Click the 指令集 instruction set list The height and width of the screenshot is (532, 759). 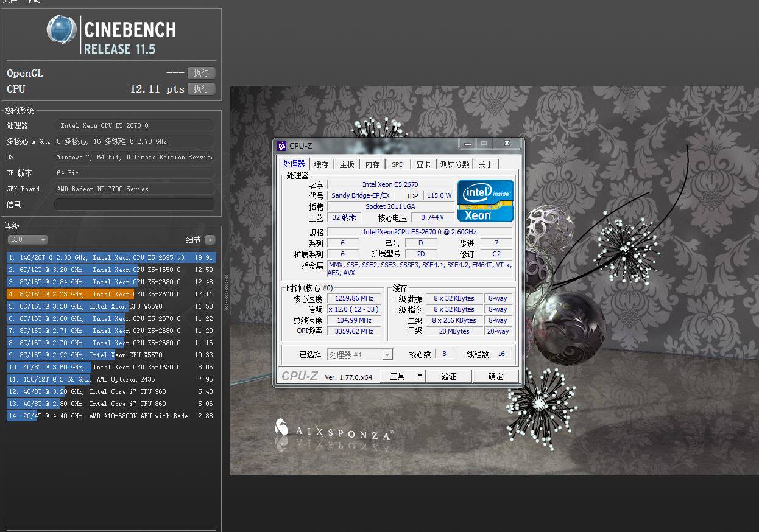click(x=420, y=269)
